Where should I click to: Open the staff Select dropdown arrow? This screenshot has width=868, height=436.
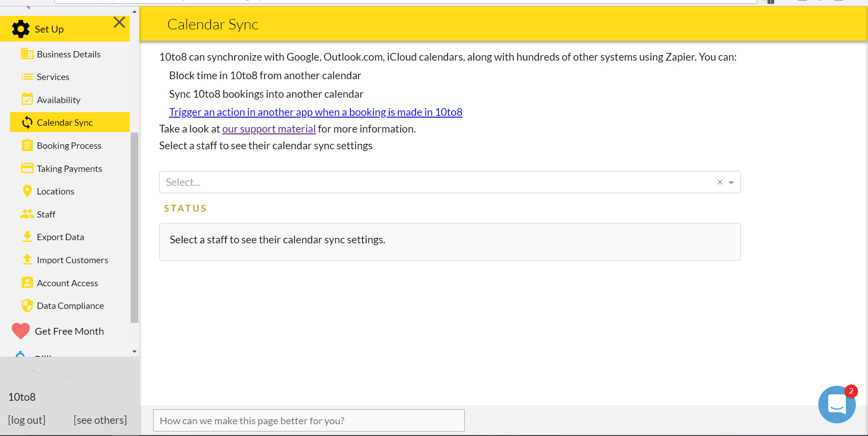(x=731, y=182)
